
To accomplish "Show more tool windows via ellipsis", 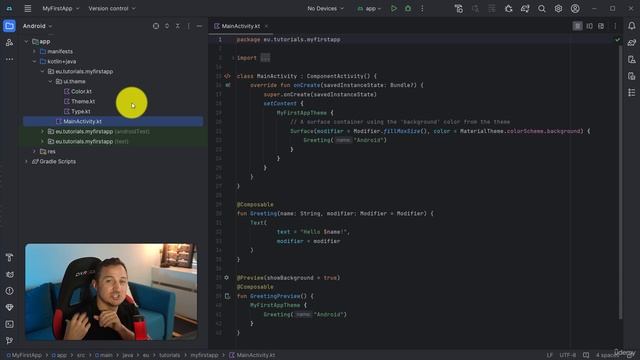I will (9, 59).
